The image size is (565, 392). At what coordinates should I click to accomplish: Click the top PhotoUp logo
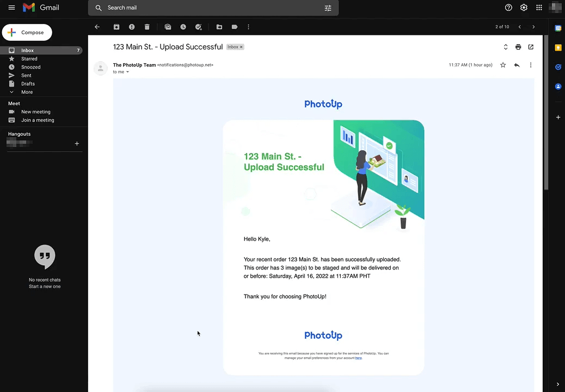coord(323,104)
